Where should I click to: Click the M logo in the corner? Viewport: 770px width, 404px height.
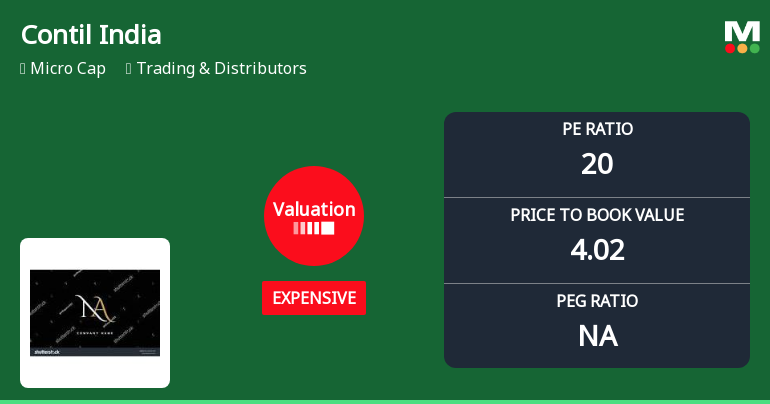(x=742, y=31)
